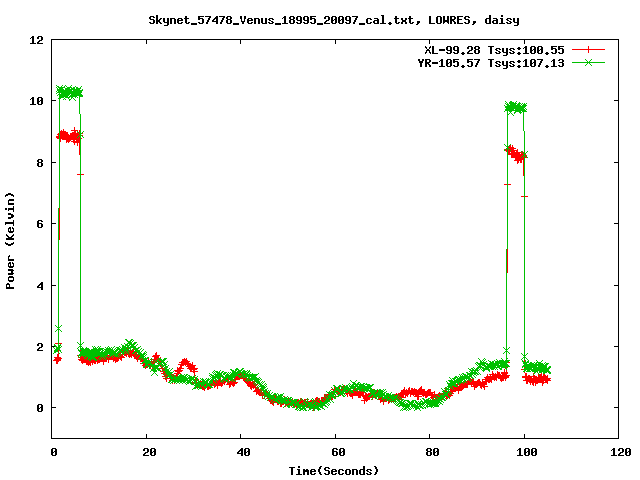Click the plot title Skynet_57478_Venus_18995_20097_cal.txt
Viewport: 640px width, 480px height.
pyautogui.click(x=284, y=20)
